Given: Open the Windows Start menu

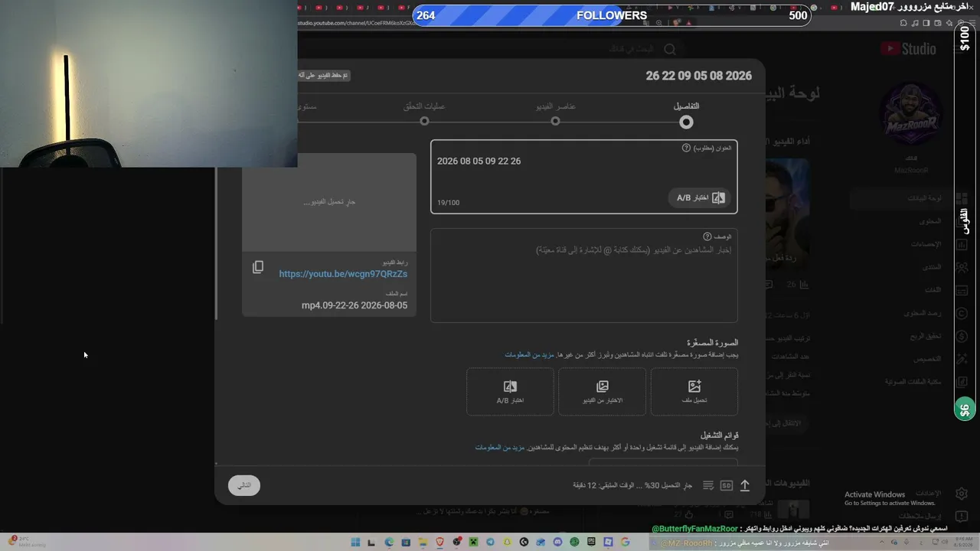Looking at the screenshot, I should click(x=355, y=542).
